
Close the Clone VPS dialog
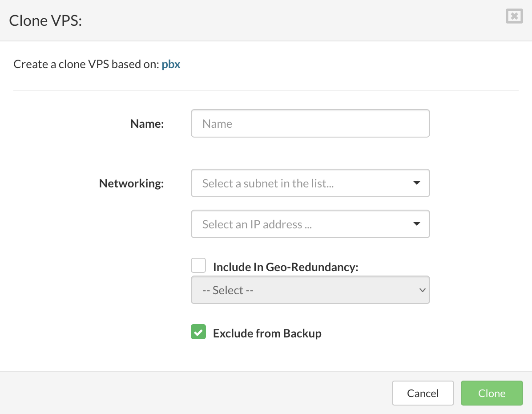pos(514,16)
